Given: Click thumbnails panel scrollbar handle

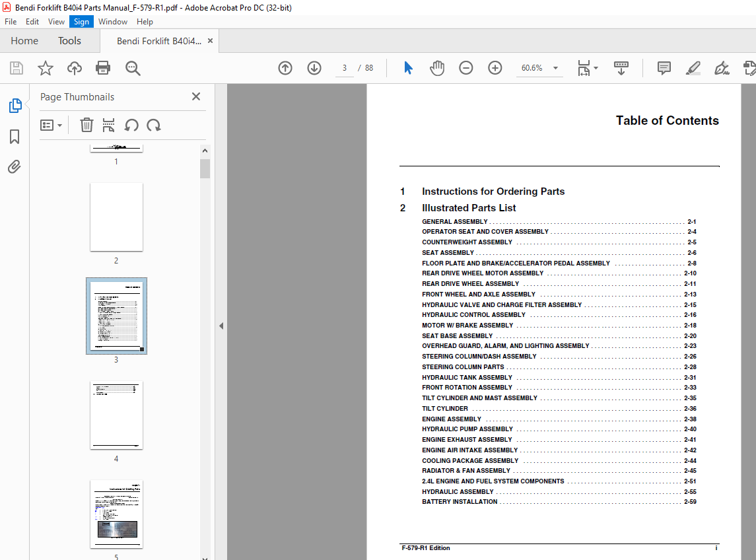Looking at the screenshot, I should 205,168.
